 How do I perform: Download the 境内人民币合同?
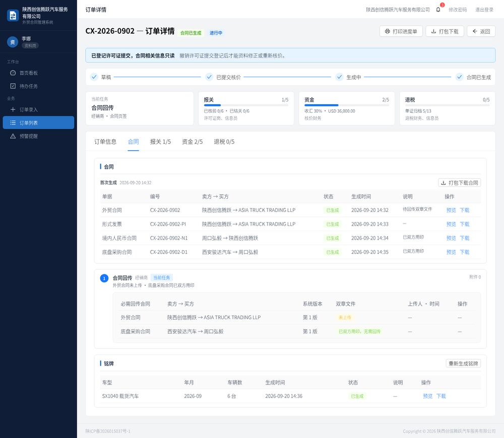[x=465, y=238]
